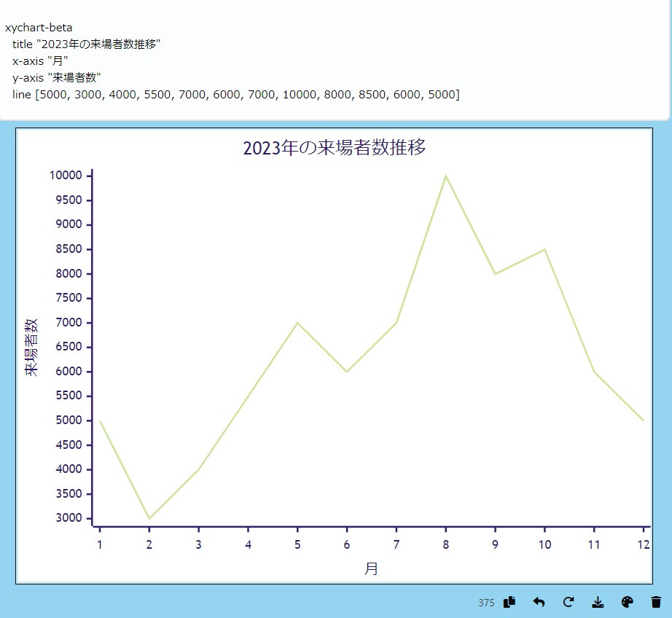Click the 8000 y-axis tick label
This screenshot has height=618, width=672.
pyautogui.click(x=69, y=273)
